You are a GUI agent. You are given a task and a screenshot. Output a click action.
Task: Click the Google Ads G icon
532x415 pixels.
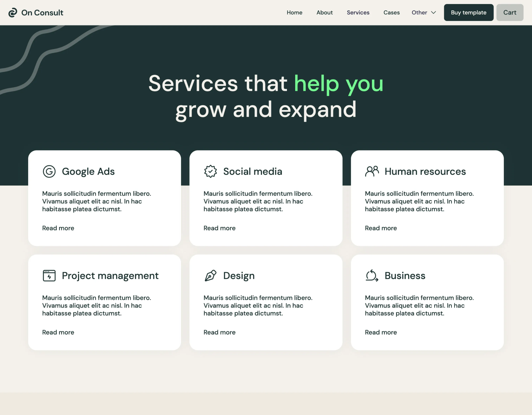[x=49, y=171]
